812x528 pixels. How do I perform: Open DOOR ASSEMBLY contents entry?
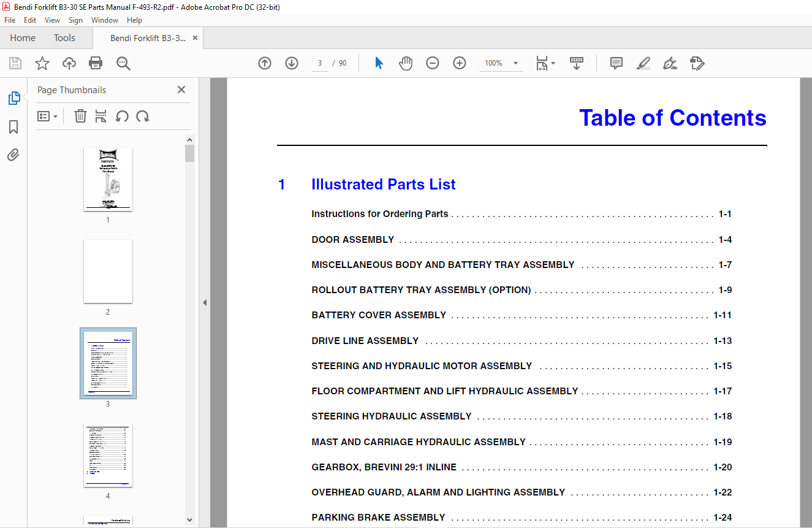coord(522,240)
